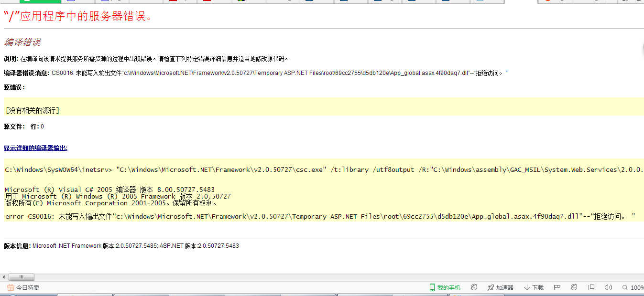Click the overlapping windows icon in status bar
Image resolution: width=644 pixels, height=296 pixels.
tap(591, 287)
